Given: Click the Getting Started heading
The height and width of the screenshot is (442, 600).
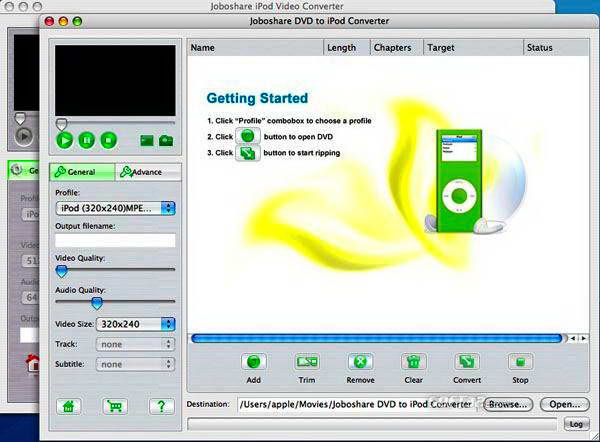Looking at the screenshot, I should [257, 98].
